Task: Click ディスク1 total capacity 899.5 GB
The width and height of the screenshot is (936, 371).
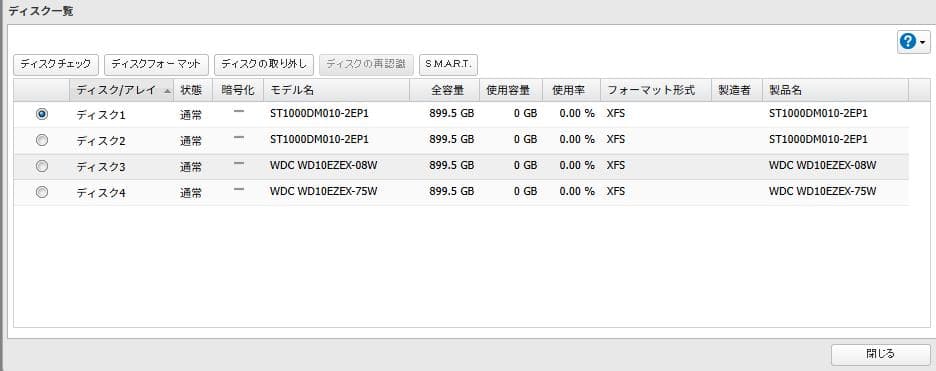Action: tap(451, 113)
